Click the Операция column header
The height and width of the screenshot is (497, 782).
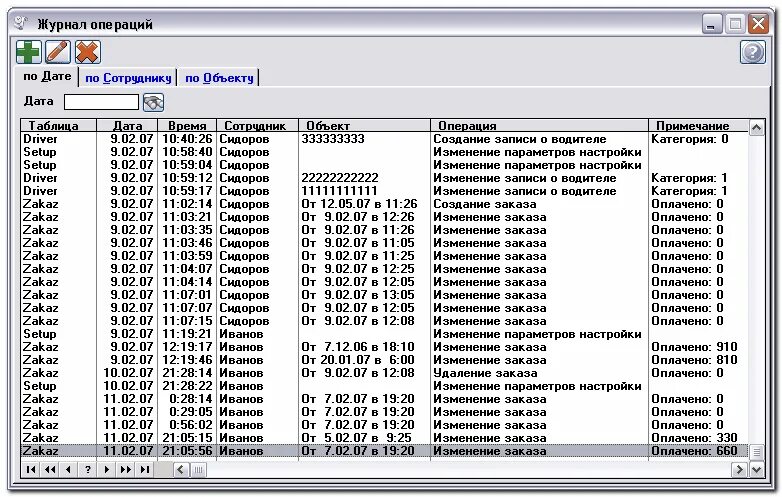tap(539, 126)
